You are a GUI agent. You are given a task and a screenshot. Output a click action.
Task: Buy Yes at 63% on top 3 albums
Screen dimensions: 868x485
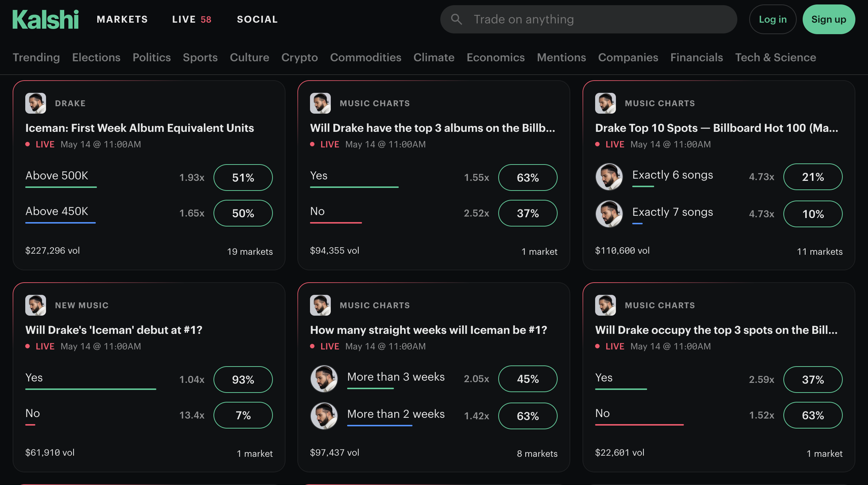click(528, 178)
